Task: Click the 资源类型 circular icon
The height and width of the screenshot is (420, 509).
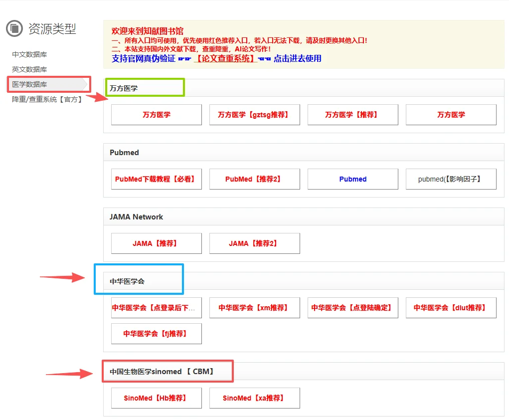Action: [14, 28]
